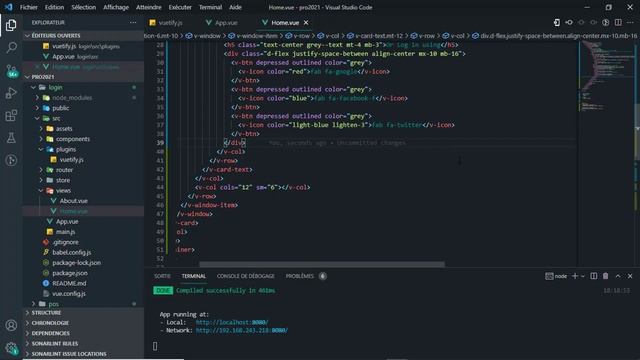This screenshot has height=360, width=640.
Task: Switch to the vuetify.js editor tab
Action: click(x=167, y=23)
